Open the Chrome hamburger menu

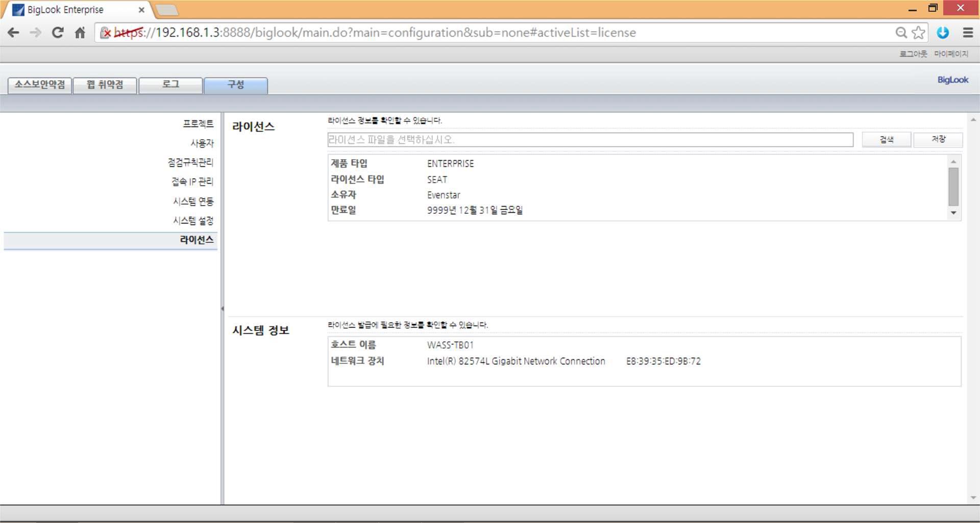coord(968,33)
